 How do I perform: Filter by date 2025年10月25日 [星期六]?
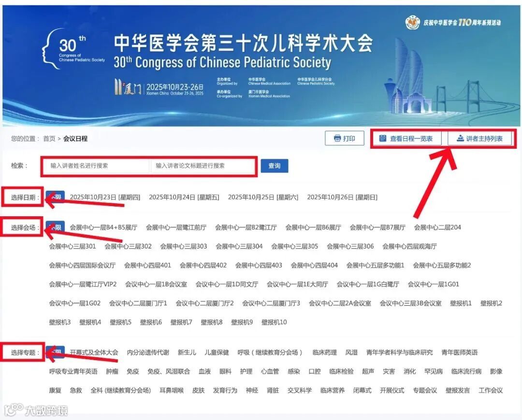point(263,197)
